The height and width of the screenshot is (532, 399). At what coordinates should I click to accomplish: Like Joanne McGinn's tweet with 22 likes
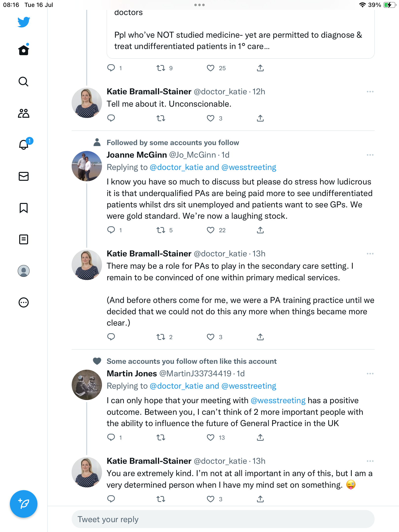211,230
